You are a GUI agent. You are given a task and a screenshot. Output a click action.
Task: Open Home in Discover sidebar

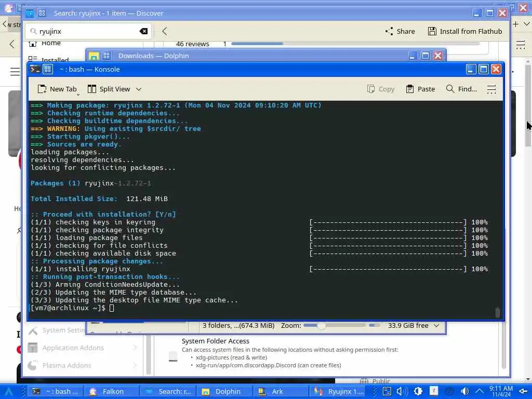51,43
